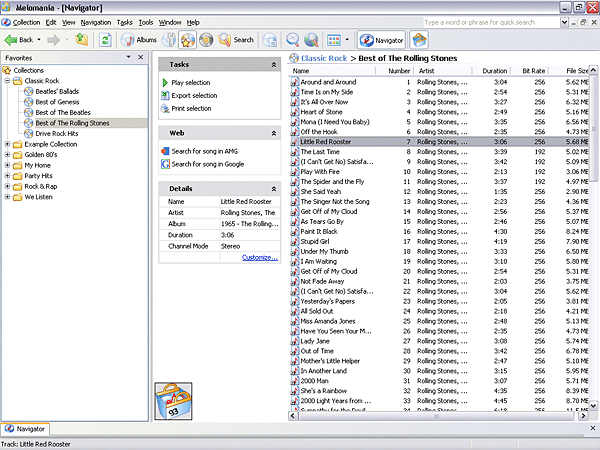The height and width of the screenshot is (450, 600).
Task: Open the Tasks menu
Action: [x=124, y=23]
